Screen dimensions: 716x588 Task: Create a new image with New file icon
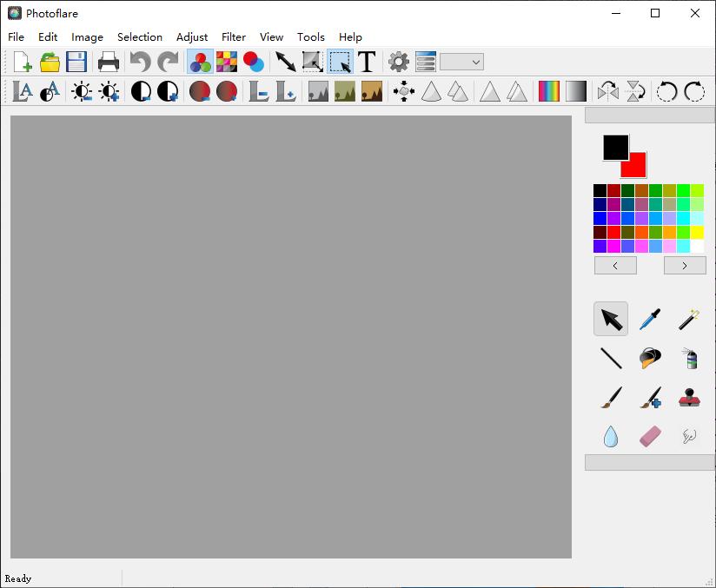pyautogui.click(x=23, y=62)
